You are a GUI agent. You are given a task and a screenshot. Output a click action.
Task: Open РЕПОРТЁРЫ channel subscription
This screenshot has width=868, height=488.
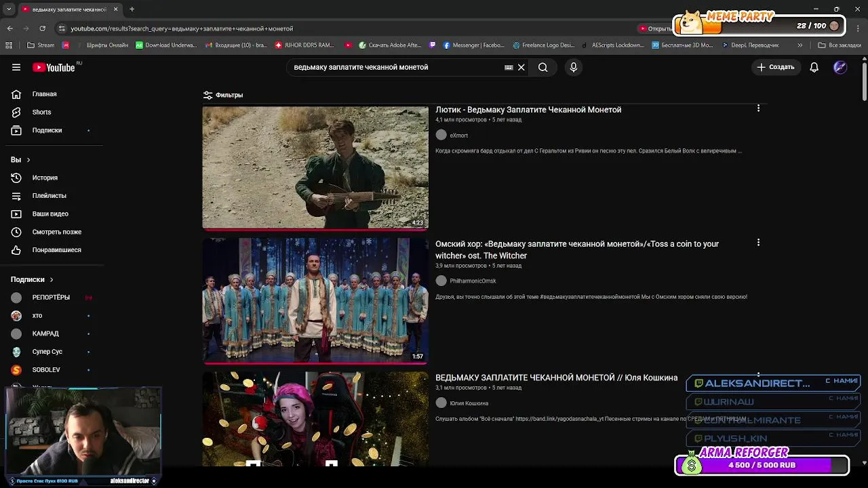[52, 298]
